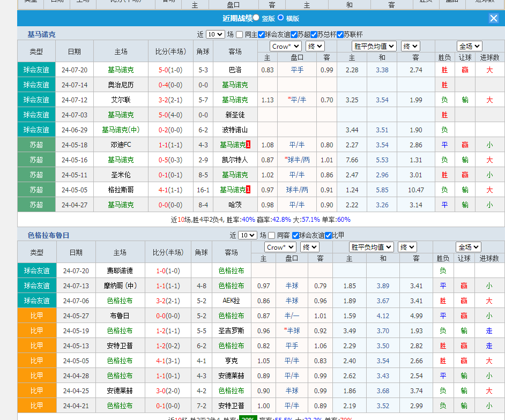Screen dimensions: 505x420
Task: Toggle the 比甲 league checkbox
Action: click(328, 235)
